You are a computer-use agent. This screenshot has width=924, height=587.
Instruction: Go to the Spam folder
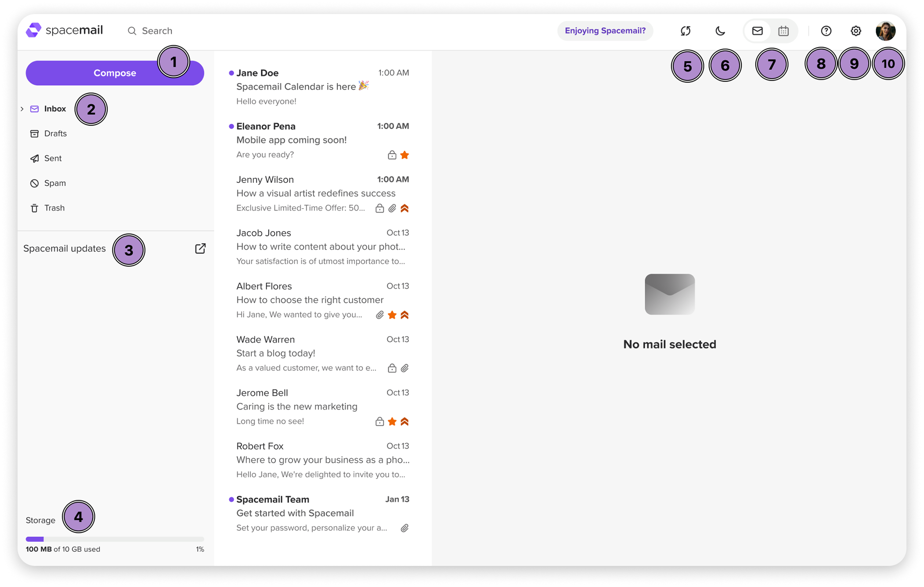tap(54, 183)
